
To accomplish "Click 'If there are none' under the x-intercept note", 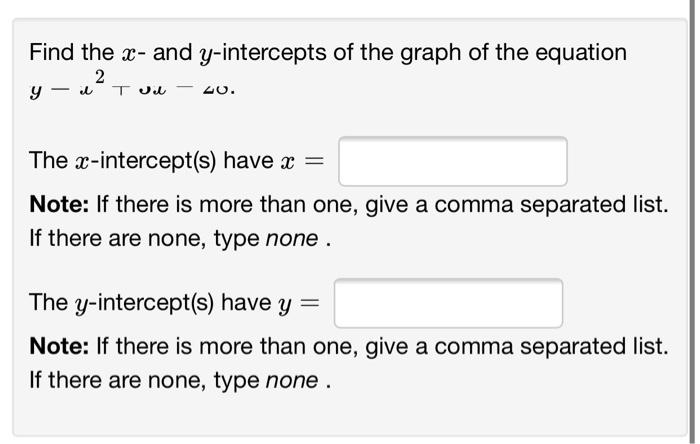I will [x=117, y=239].
